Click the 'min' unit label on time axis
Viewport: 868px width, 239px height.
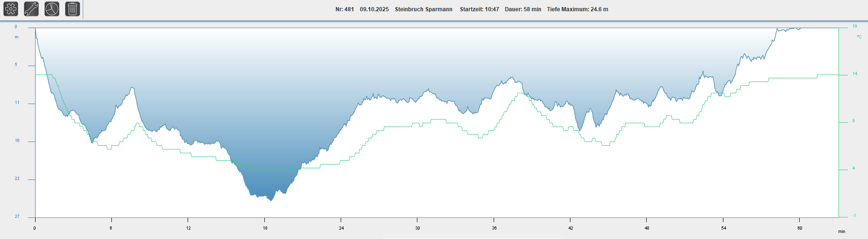point(841,232)
